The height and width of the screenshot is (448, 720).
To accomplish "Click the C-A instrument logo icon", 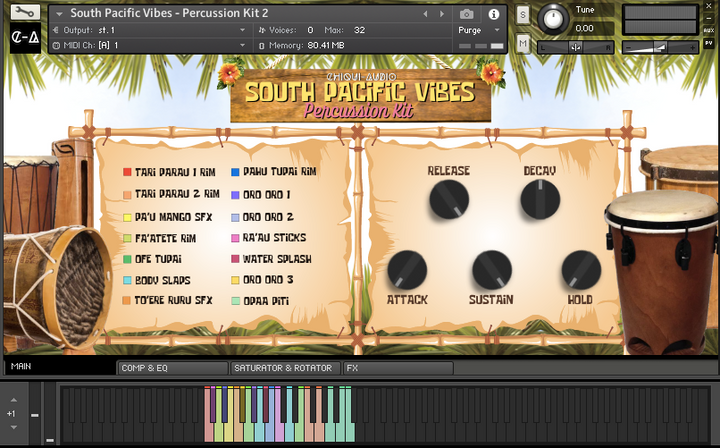I will click(x=25, y=38).
